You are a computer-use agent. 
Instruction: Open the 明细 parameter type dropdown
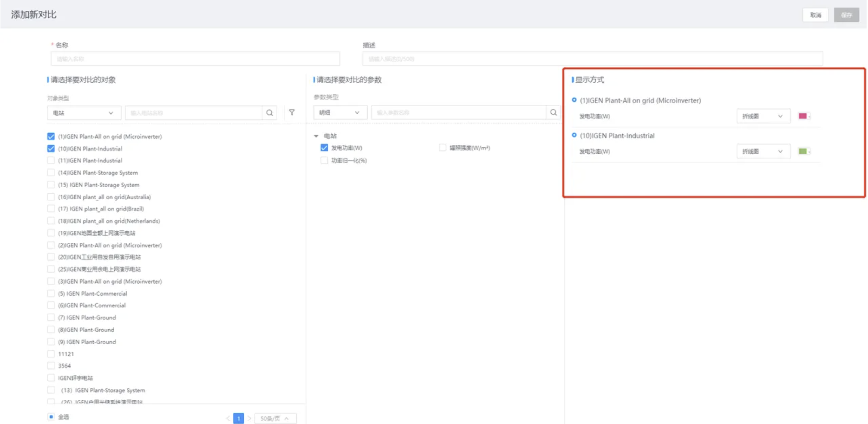340,112
